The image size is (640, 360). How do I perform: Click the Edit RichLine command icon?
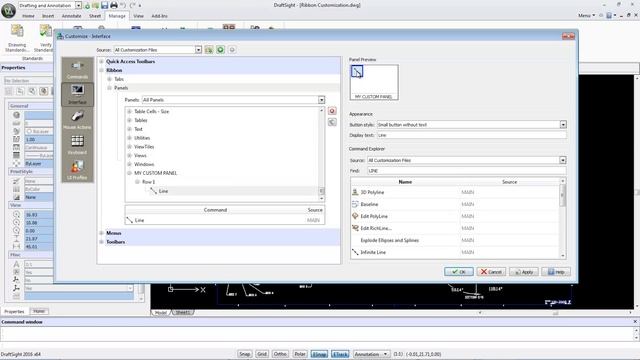tap(355, 228)
